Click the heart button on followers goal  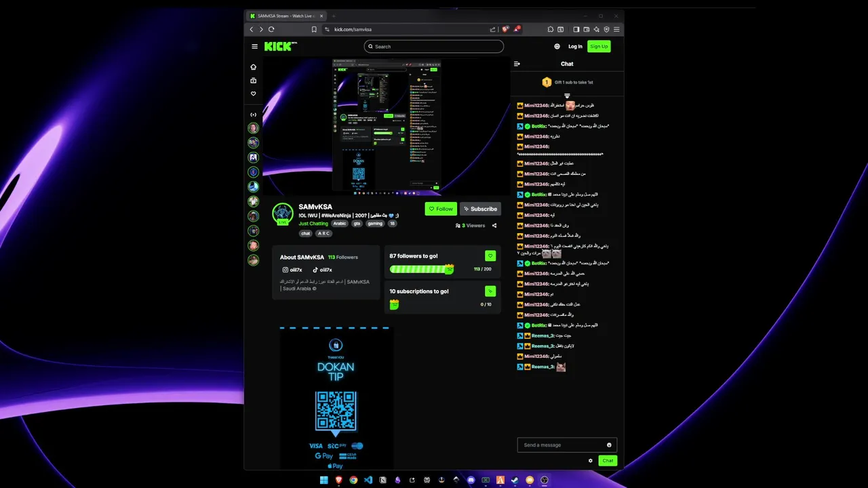pyautogui.click(x=490, y=256)
